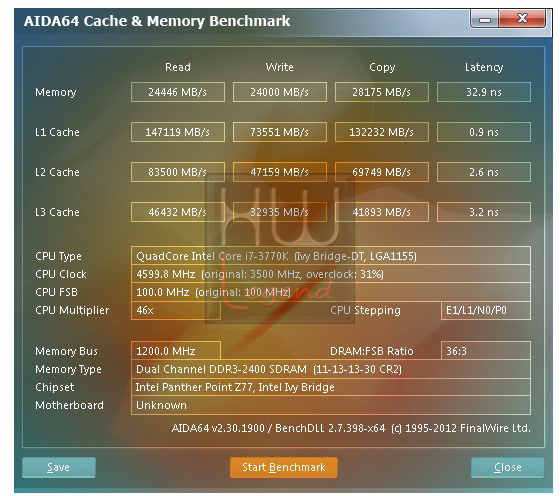Screen dimensions: 560x496
Task: Click the CPU Multiplier field 46x
Action: coord(176,310)
